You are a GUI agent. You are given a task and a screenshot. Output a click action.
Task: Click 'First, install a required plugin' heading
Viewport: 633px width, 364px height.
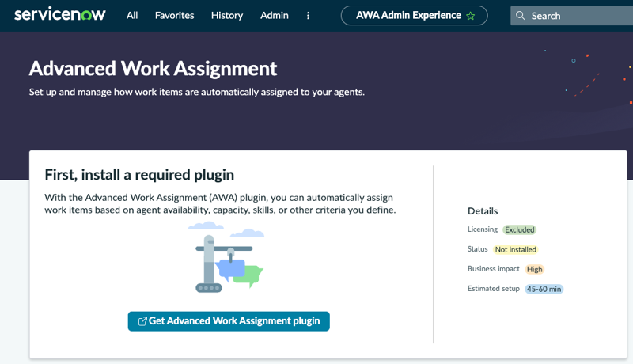pos(139,175)
